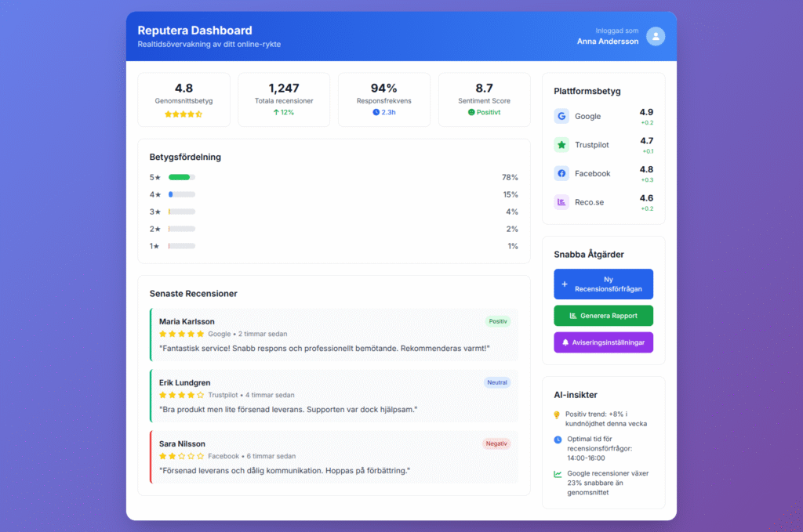Screen dimensions: 803x532
Task: Click the clock icon beside Optimal tid
Action: (x=558, y=440)
